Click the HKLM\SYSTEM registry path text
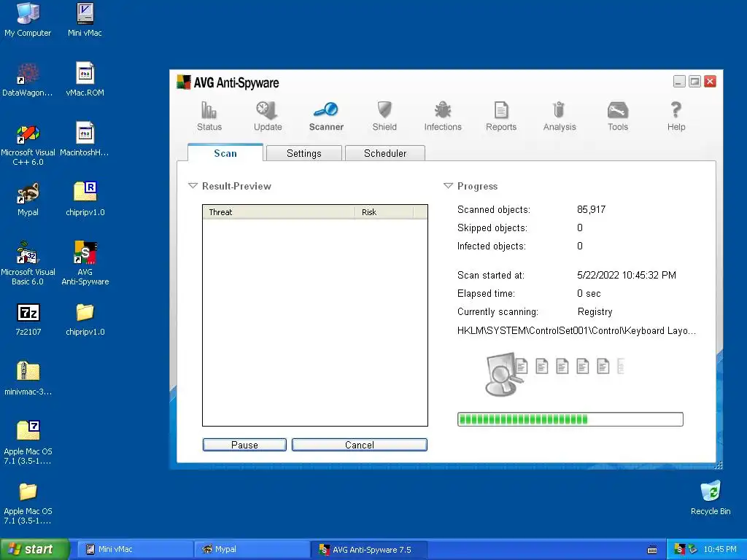The width and height of the screenshot is (747, 560). (576, 330)
